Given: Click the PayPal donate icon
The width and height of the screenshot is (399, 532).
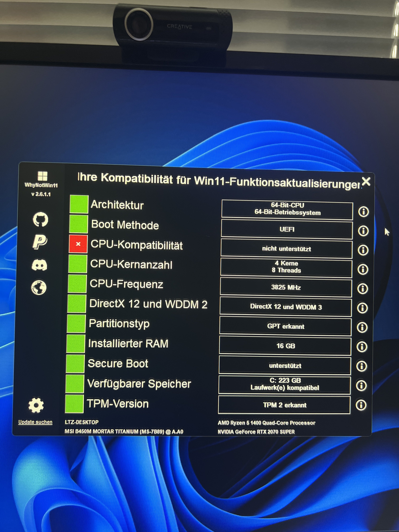Looking at the screenshot, I should click(x=40, y=242).
